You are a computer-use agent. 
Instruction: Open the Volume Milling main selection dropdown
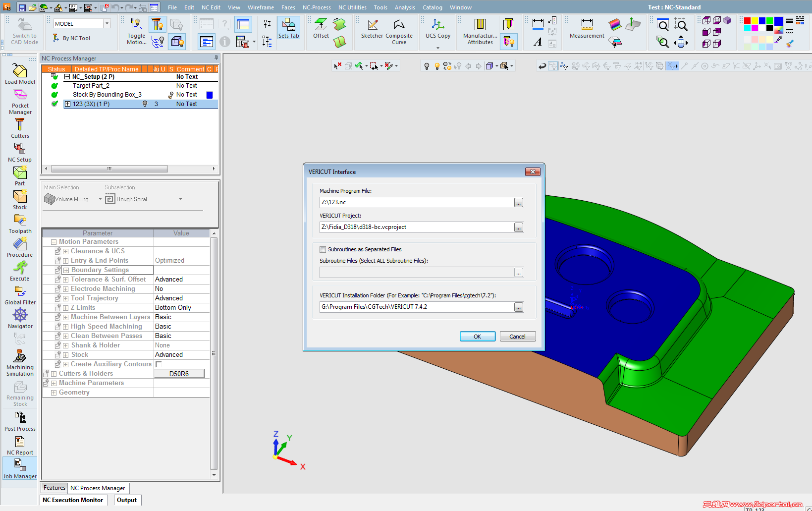[100, 199]
